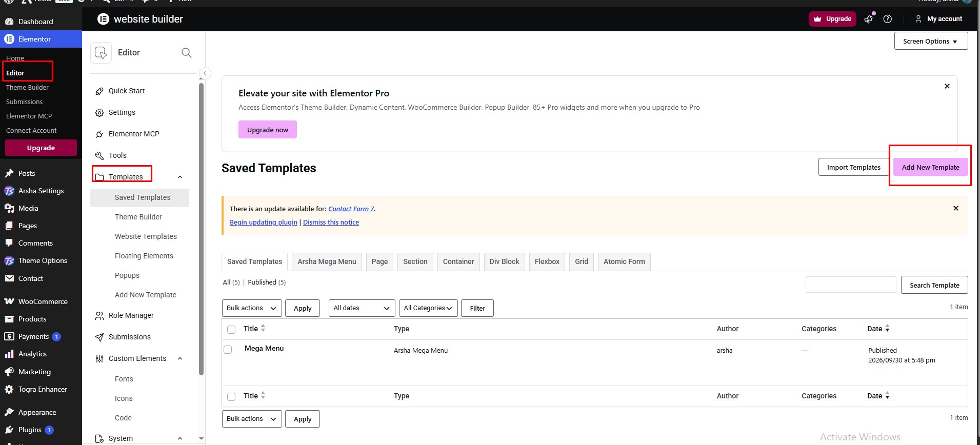Screen dimensions: 980x445
Task: Collapse the Templates section chevron
Action: coord(180,177)
